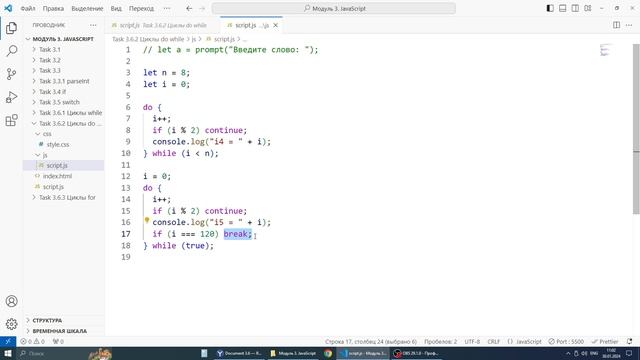Click the vertical editor scrollbar

coord(636,129)
